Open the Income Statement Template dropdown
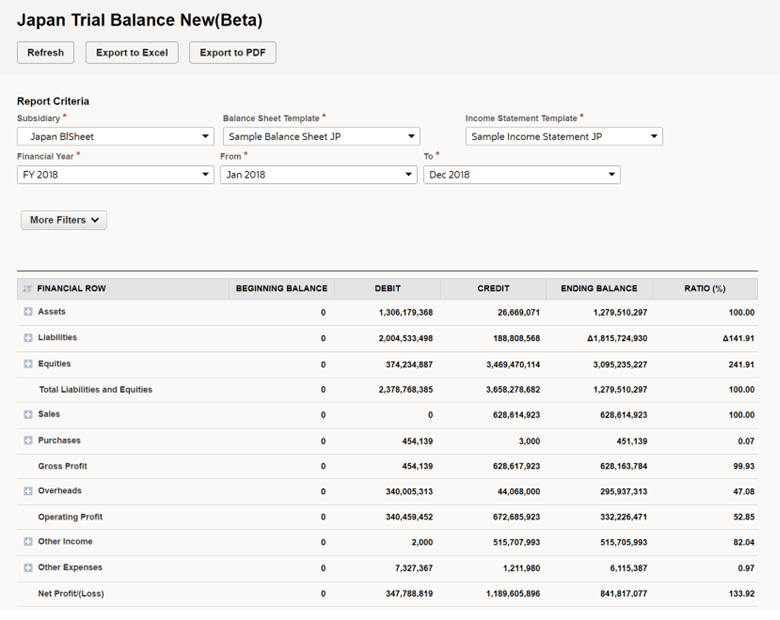The width and height of the screenshot is (780, 620). click(x=564, y=136)
